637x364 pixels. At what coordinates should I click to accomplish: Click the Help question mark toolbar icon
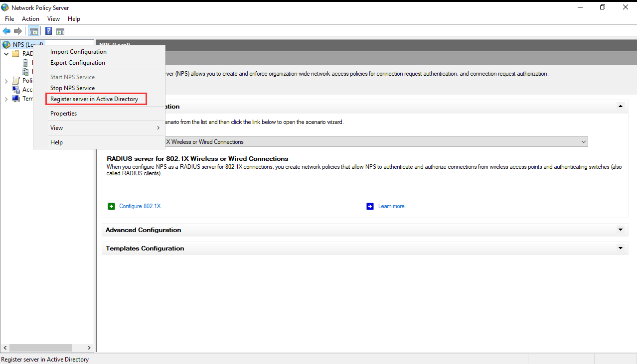[x=48, y=31]
